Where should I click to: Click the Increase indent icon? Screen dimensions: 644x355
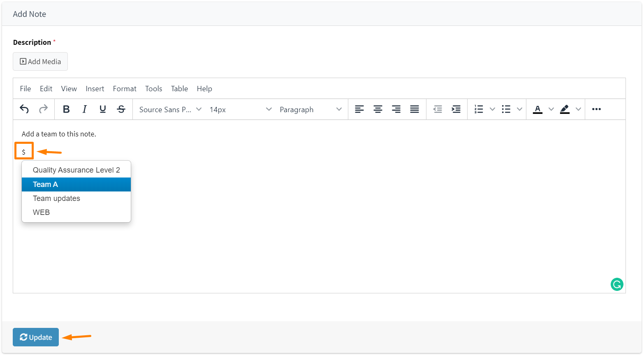456,109
